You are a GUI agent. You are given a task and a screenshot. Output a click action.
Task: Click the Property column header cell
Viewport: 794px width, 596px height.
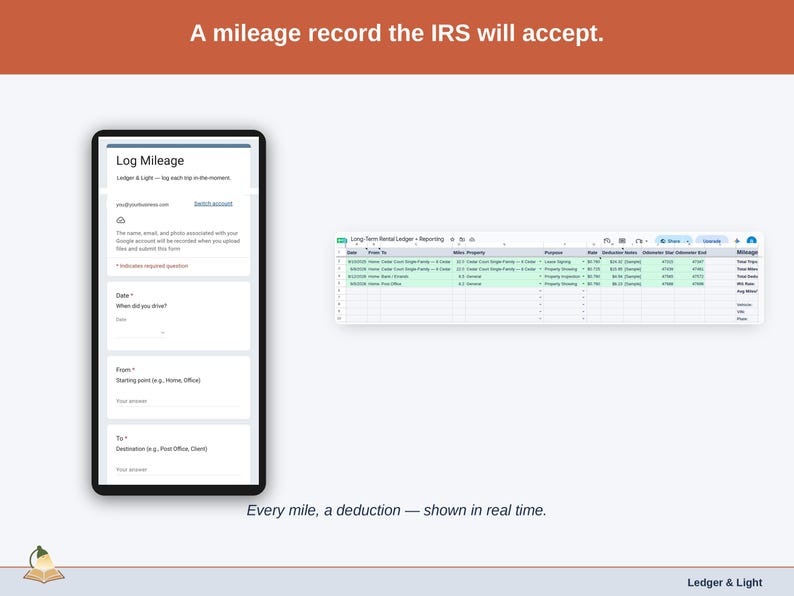504,252
